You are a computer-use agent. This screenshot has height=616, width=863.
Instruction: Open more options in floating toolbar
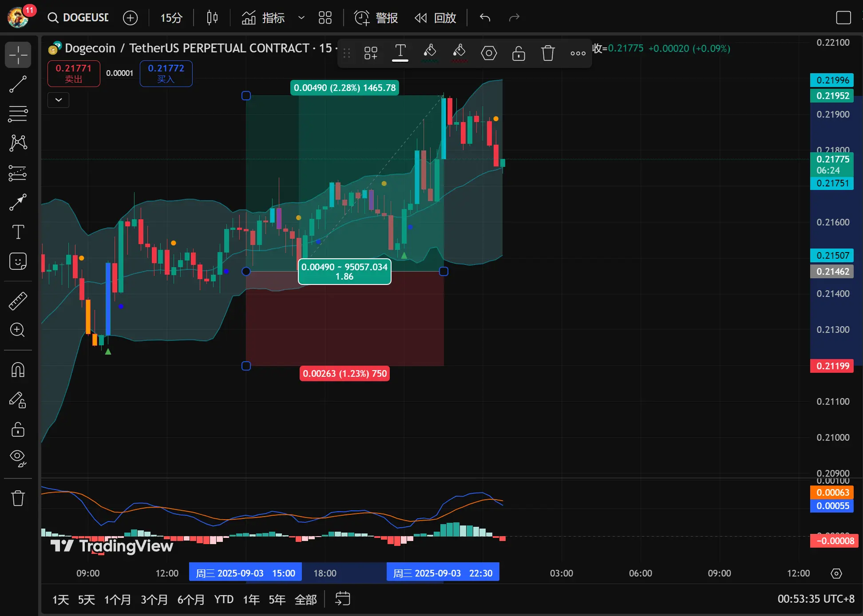click(578, 53)
